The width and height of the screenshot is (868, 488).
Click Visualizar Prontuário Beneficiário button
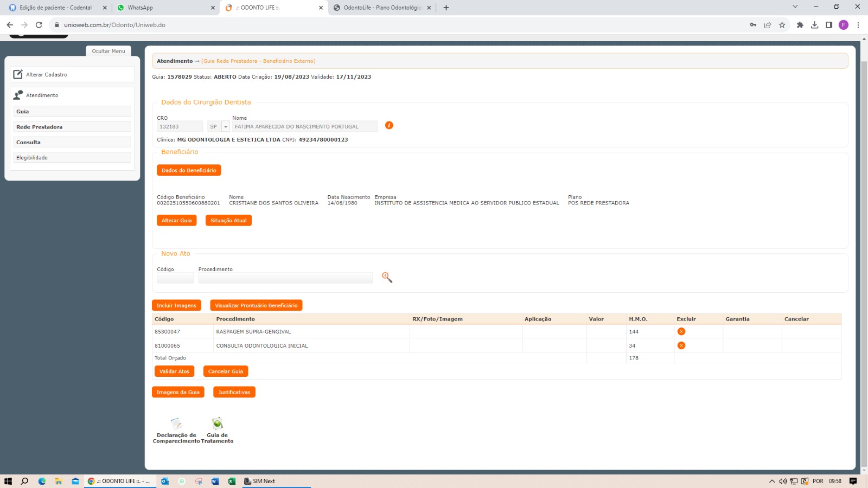point(256,305)
